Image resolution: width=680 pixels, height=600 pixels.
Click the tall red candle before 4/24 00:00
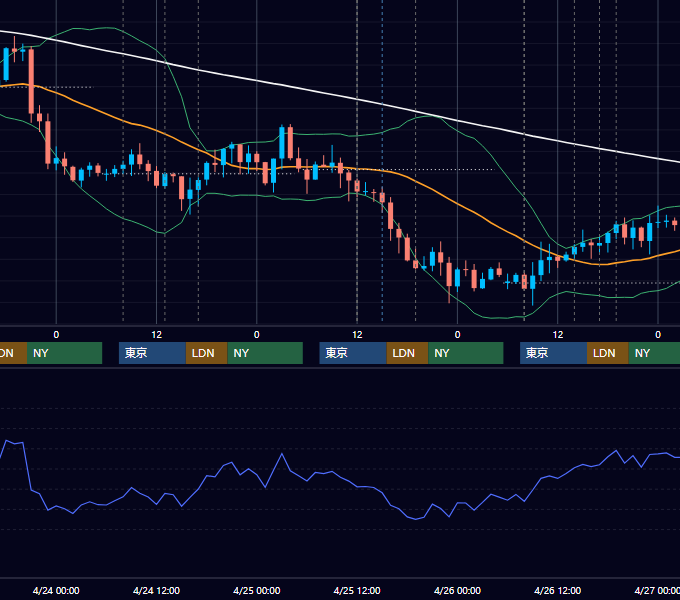tap(31, 82)
